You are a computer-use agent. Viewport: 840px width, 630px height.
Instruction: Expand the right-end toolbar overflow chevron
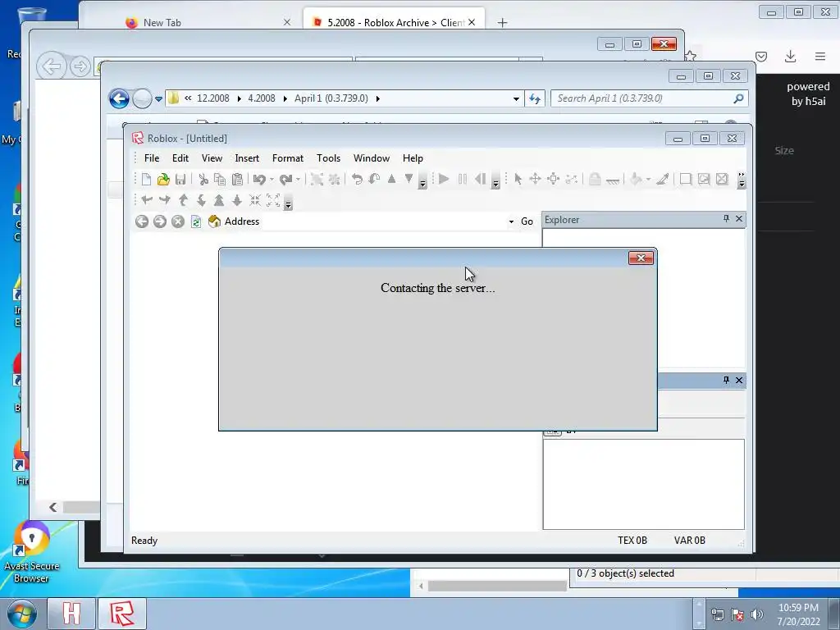(742, 180)
